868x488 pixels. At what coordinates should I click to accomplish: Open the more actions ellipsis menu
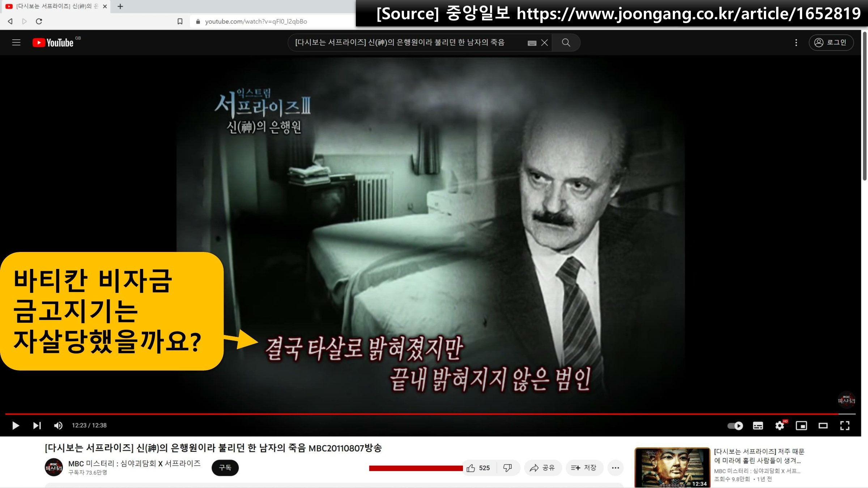(615, 468)
